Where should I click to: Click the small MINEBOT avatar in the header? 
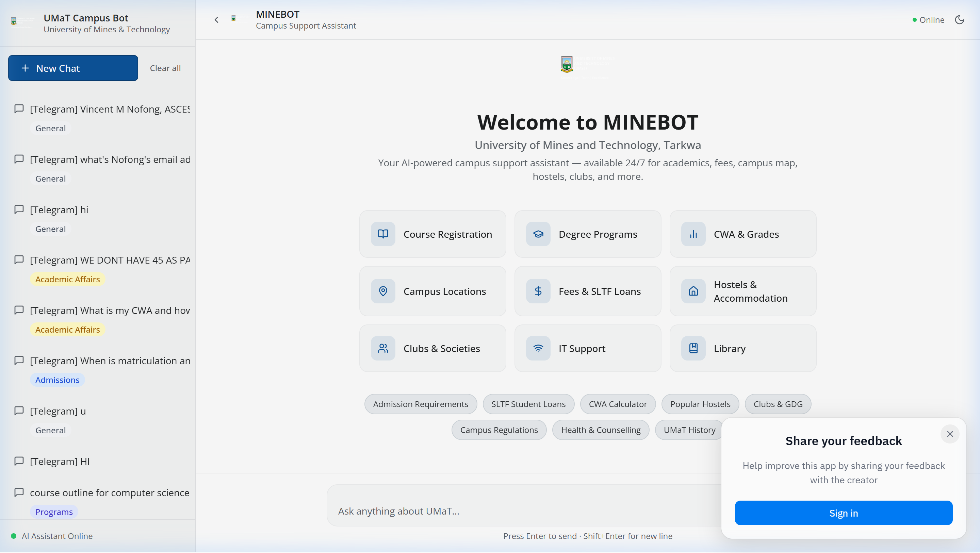pos(233,18)
